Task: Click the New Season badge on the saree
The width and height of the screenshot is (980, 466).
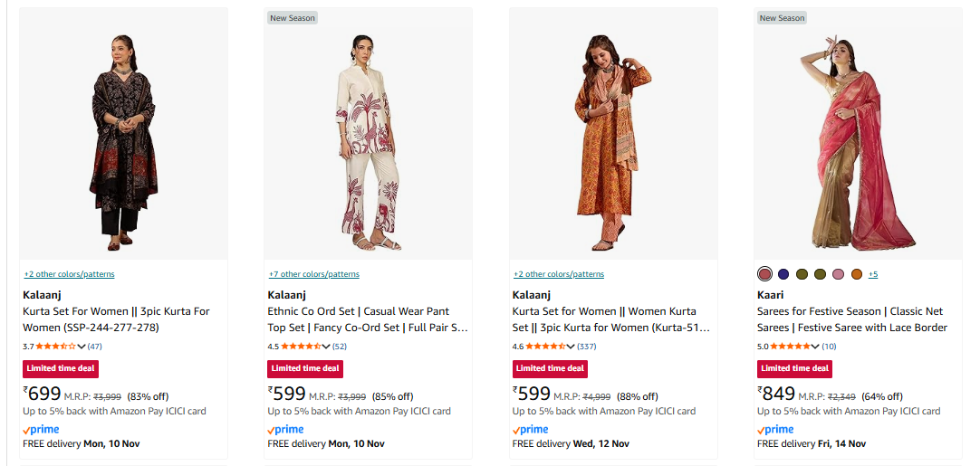Action: [782, 18]
